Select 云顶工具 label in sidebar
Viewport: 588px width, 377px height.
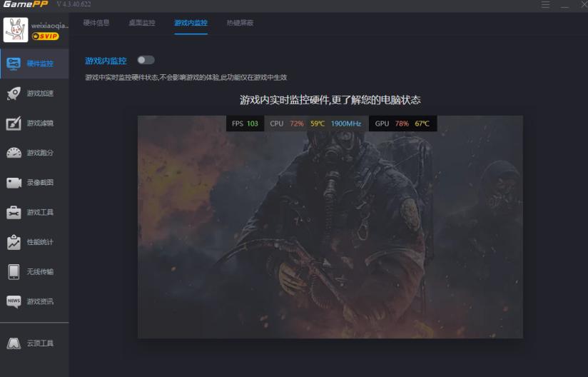tap(40, 343)
